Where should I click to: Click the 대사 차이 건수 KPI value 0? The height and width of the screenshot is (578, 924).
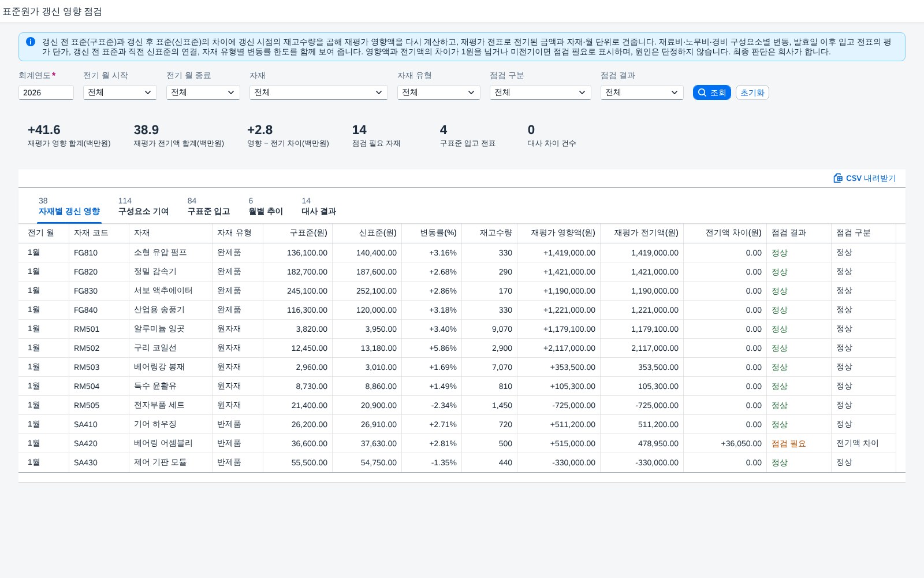pyautogui.click(x=531, y=130)
